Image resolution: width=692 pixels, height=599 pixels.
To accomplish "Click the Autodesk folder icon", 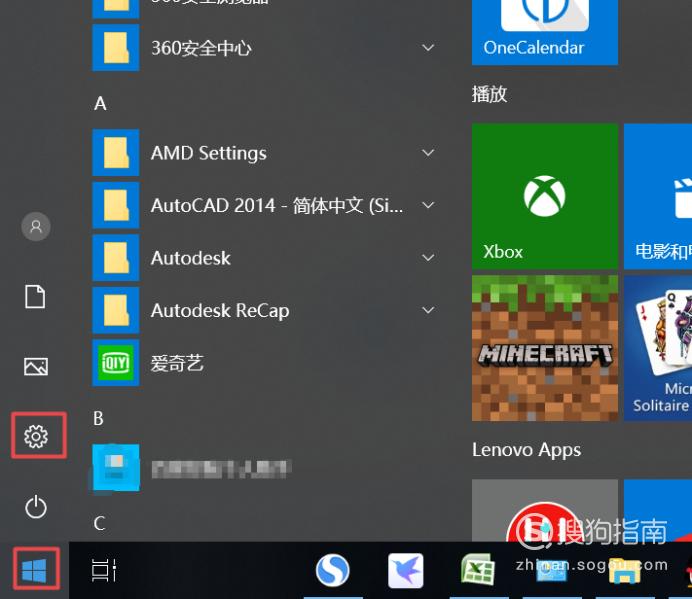I will [116, 258].
